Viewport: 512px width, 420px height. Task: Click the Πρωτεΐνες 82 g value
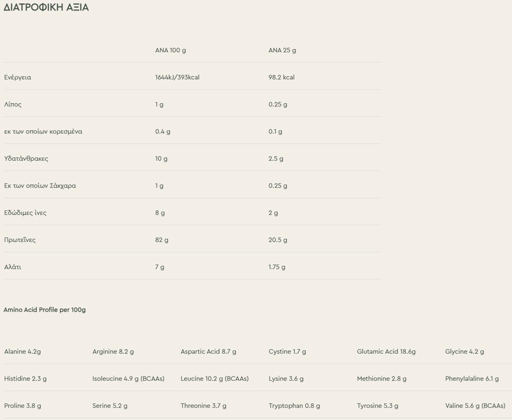point(161,240)
